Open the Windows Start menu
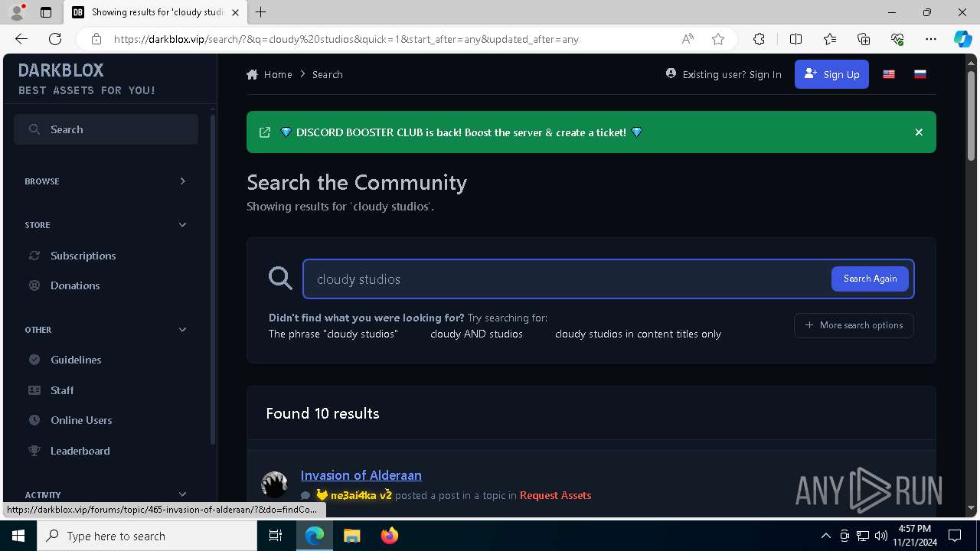Image resolution: width=980 pixels, height=551 pixels. tap(18, 536)
